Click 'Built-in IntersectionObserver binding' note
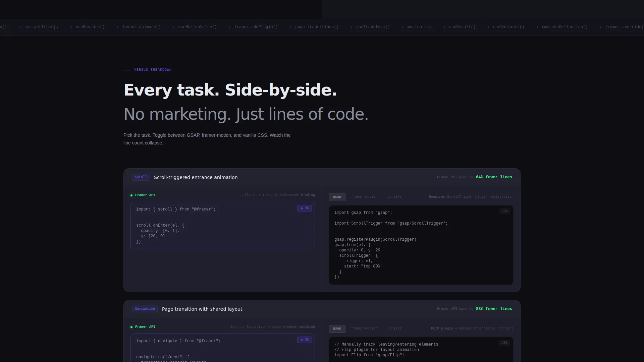The image size is (644, 362). (x=277, y=195)
